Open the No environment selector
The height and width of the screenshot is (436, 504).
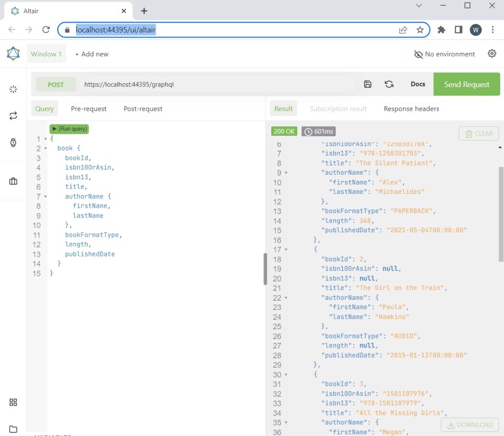click(444, 54)
